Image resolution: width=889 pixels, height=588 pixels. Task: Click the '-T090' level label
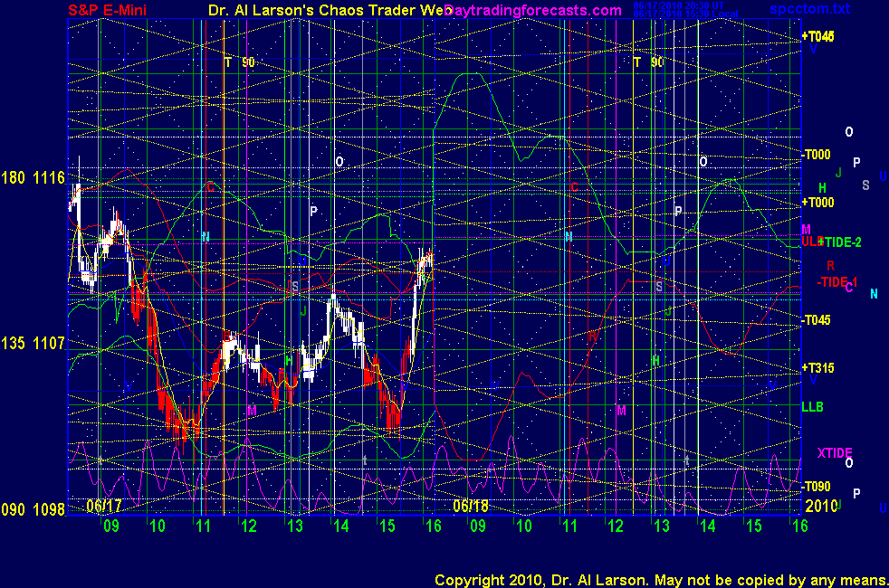(816, 487)
